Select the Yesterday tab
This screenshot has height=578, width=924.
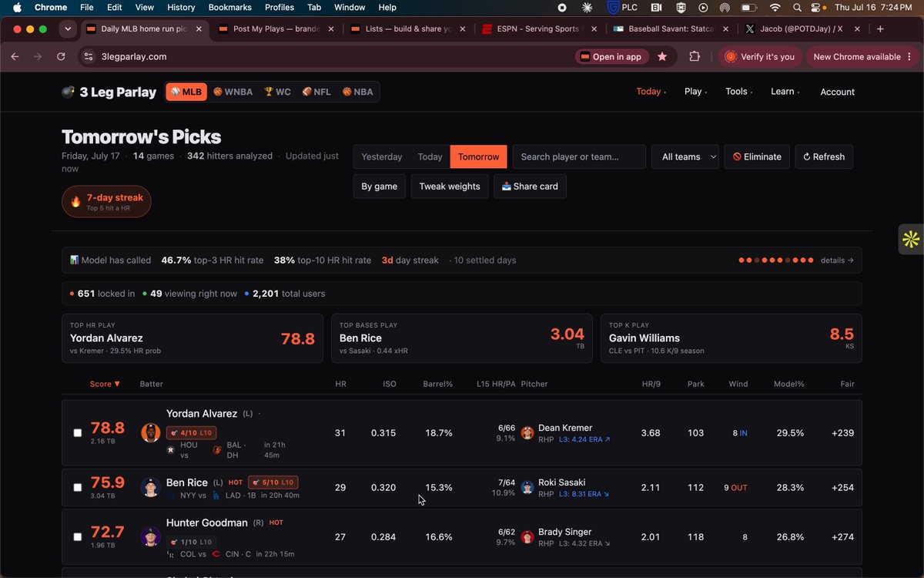click(382, 156)
